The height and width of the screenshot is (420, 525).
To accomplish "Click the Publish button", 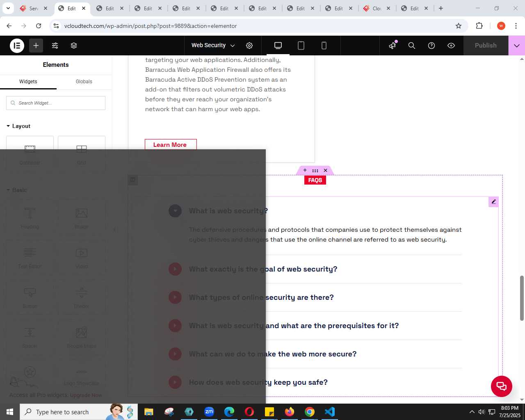I will click(x=486, y=46).
